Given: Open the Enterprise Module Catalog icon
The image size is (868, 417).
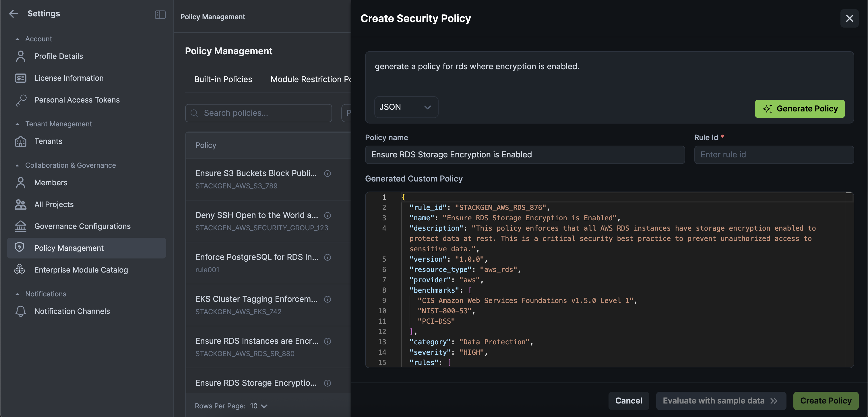Looking at the screenshot, I should tap(21, 269).
